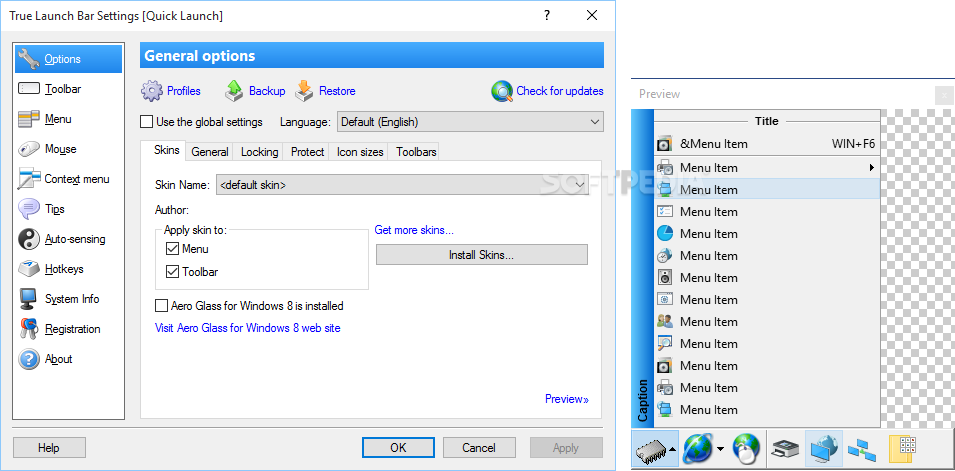Click memory chip icon in preview toolbar
This screenshot has height=471, width=955.
click(x=651, y=449)
